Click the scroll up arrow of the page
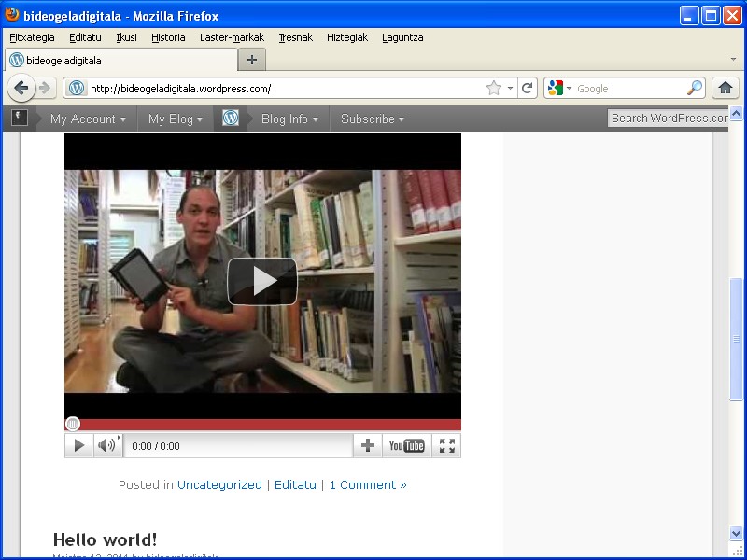This screenshot has height=560, width=747. click(736, 113)
